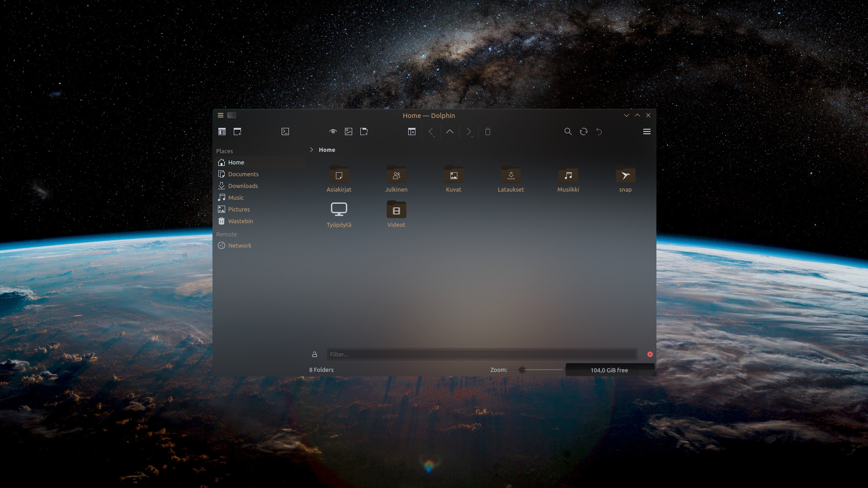
Task: Click the move-to-trash toolbar icon
Action: click(x=488, y=131)
